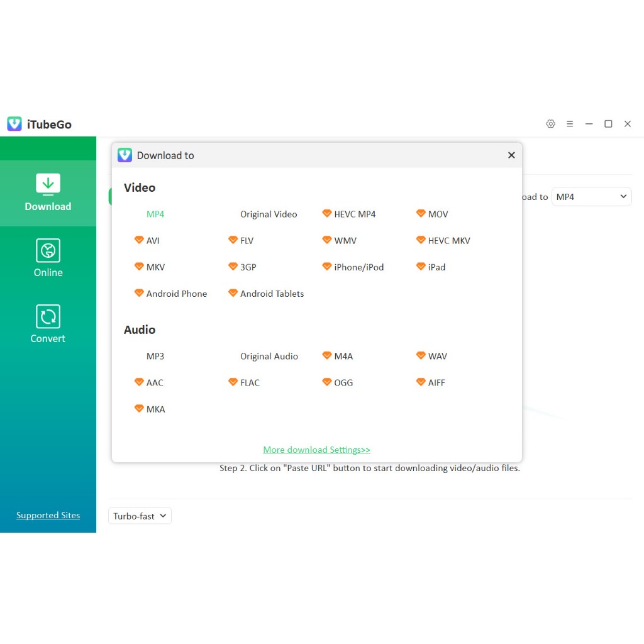The image size is (644, 644).
Task: Choose Original Video format option
Action: pos(269,214)
